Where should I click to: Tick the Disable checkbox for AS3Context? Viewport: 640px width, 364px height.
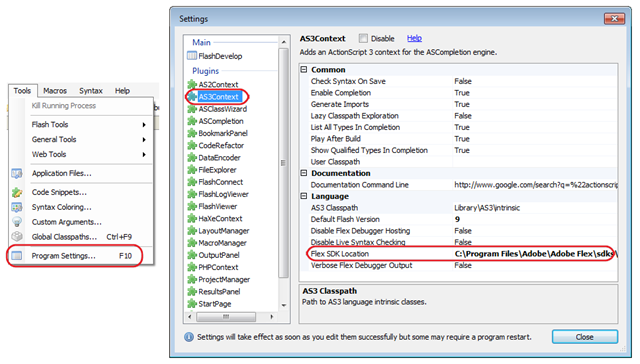coord(363,38)
